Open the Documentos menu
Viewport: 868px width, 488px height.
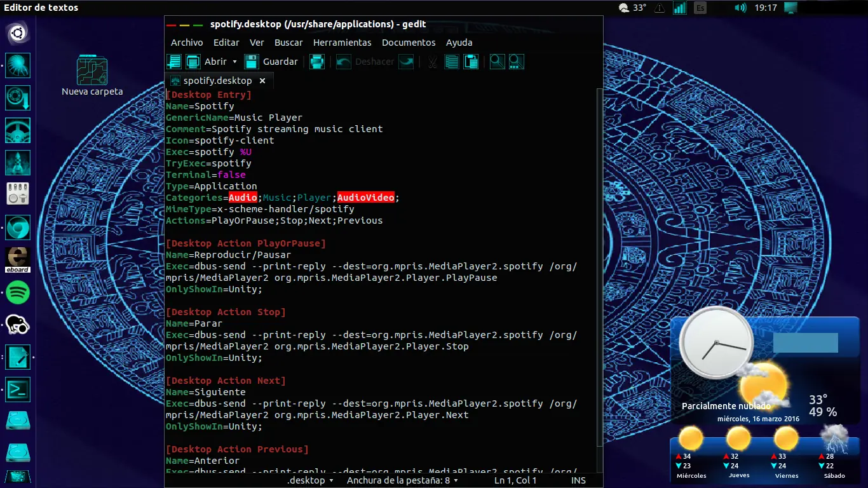(409, 43)
